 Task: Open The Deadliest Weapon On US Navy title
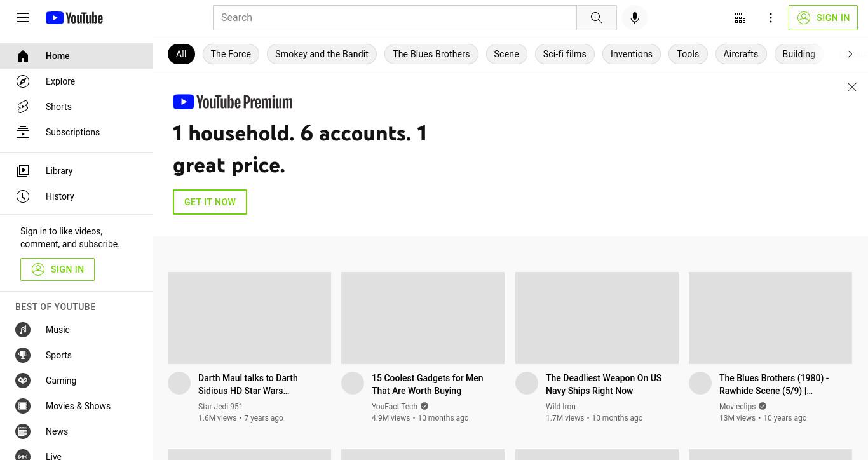(604, 384)
